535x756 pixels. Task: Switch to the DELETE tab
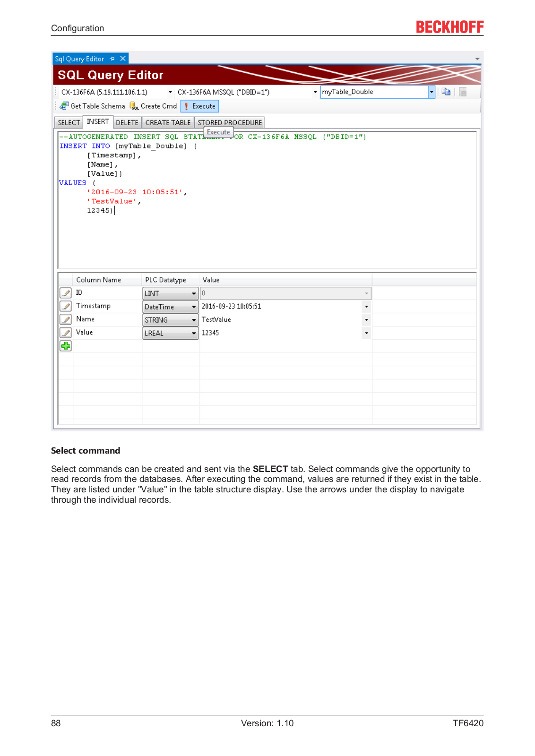[x=127, y=122]
